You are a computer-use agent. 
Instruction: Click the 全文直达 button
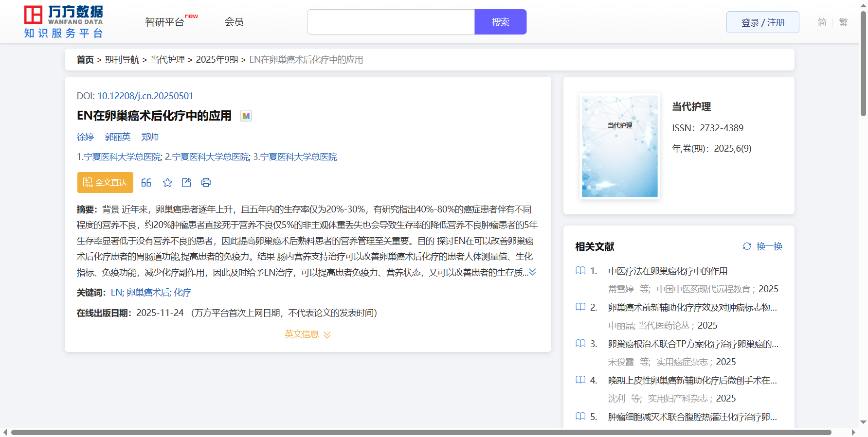105,183
